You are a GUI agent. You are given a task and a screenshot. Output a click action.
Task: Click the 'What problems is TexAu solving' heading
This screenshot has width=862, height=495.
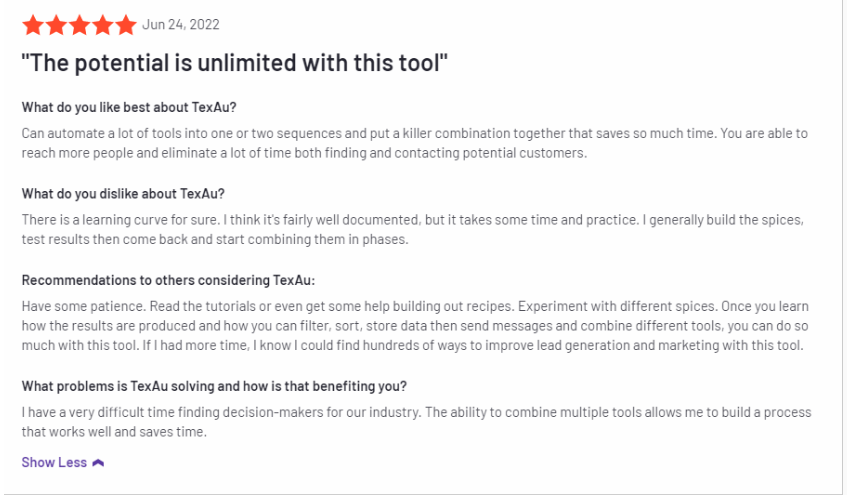[214, 386]
